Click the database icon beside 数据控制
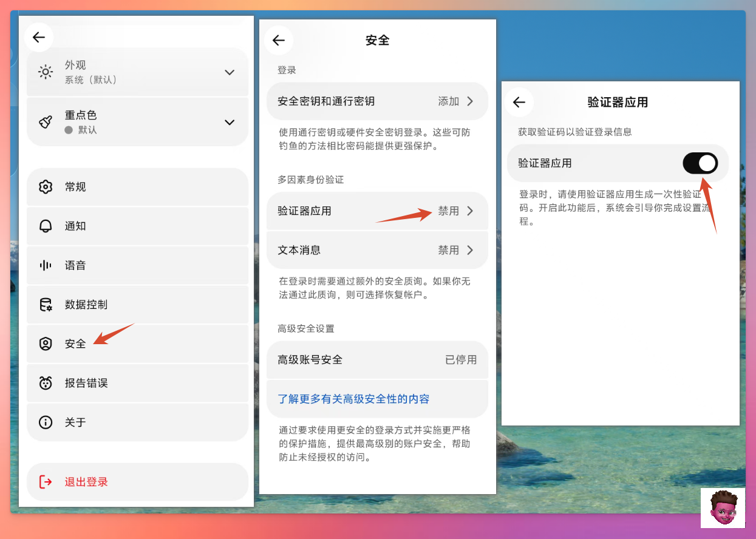 pyautogui.click(x=46, y=304)
